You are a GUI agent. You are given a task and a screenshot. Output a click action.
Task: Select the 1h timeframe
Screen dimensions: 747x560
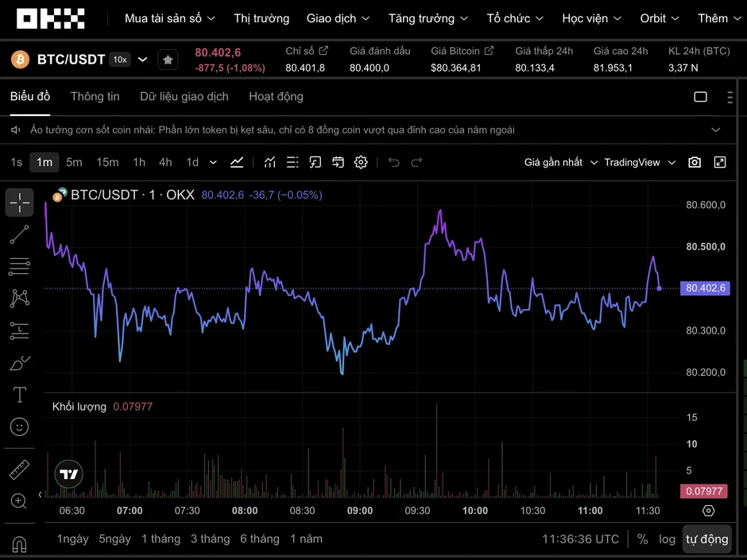click(138, 162)
